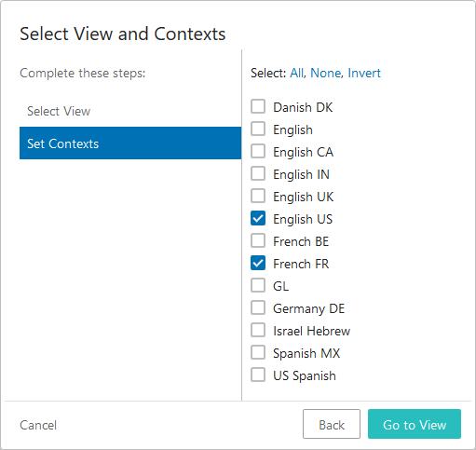
Task: Click the Go to View button
Action: [x=415, y=424]
